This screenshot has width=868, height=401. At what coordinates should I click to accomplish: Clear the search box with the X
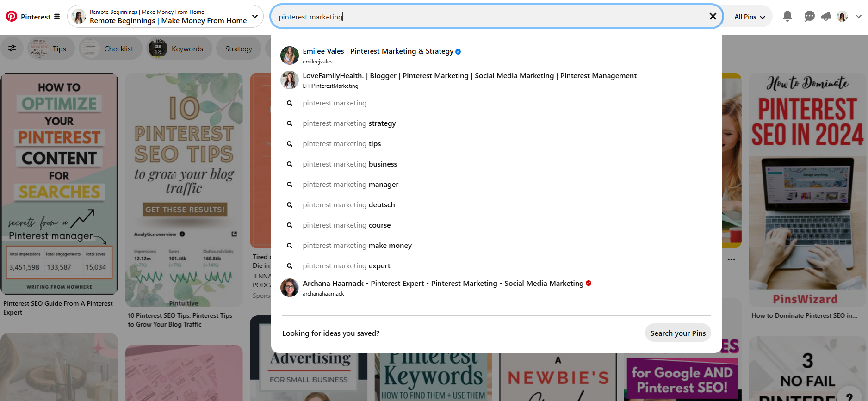point(713,17)
